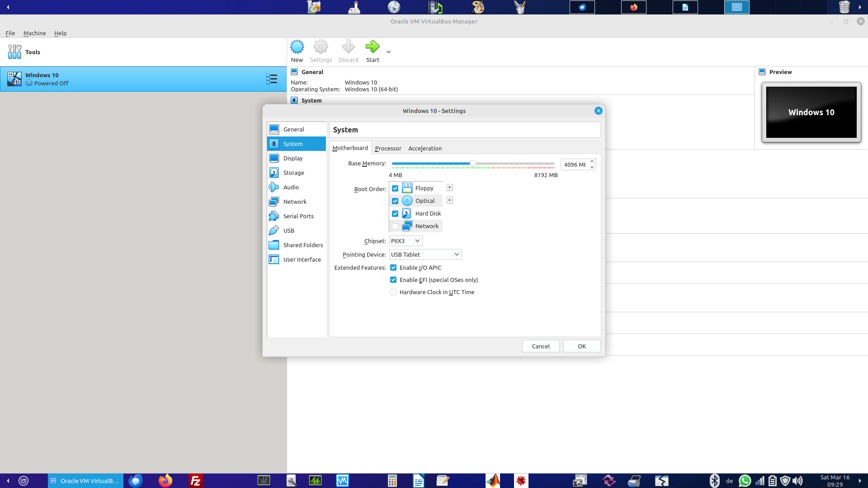Click the Bluetooth tray icon
The image size is (868, 488).
click(714, 481)
